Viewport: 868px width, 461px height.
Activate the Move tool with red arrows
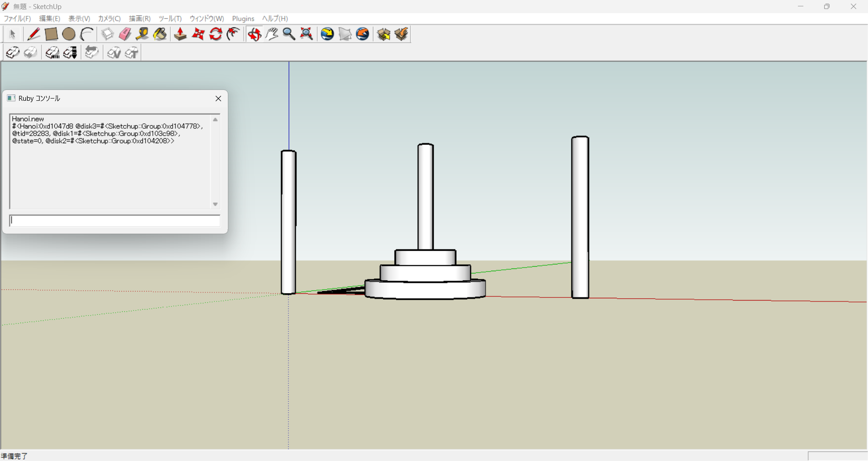[198, 34]
